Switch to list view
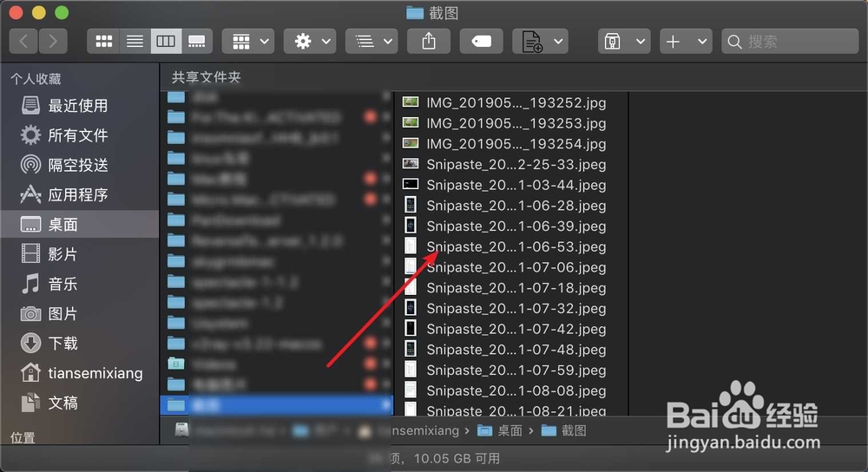The image size is (868, 472). [135, 42]
